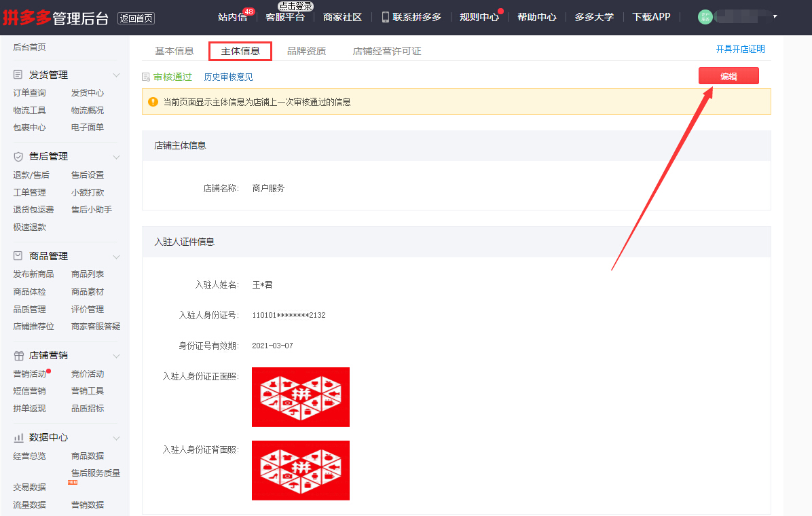812x516 pixels.
Task: Switch to the 主体信息 tab
Action: click(x=240, y=51)
